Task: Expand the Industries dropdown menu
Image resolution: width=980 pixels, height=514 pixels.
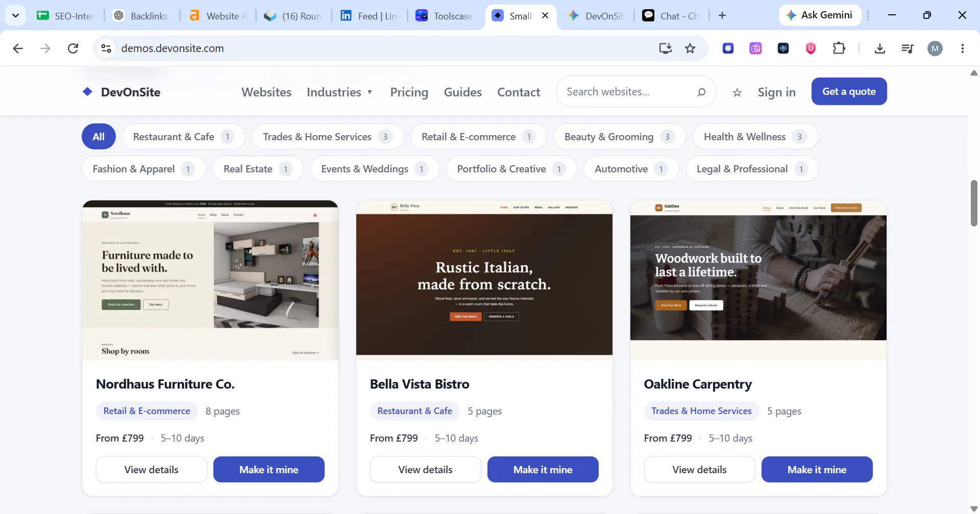Action: 339,92
